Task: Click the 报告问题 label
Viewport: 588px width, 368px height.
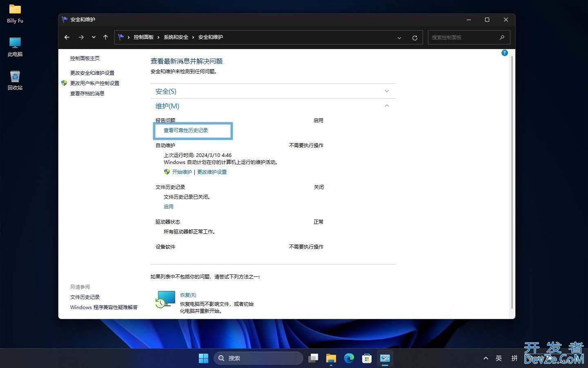Action: (x=165, y=120)
